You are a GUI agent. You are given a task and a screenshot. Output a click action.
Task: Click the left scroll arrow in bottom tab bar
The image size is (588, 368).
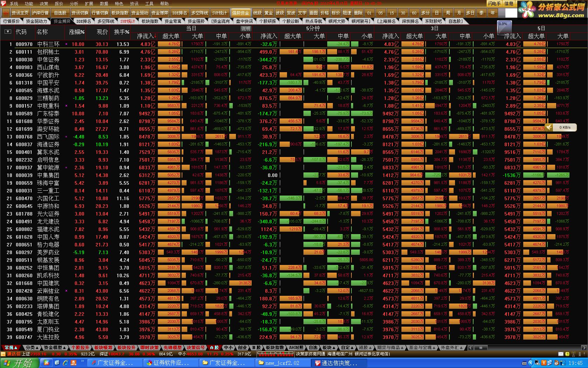470,347
